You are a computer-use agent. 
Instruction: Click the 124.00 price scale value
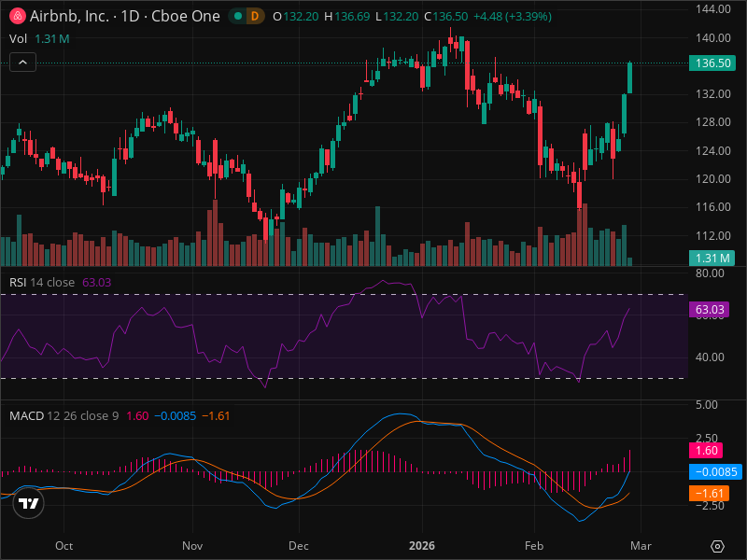click(x=712, y=151)
